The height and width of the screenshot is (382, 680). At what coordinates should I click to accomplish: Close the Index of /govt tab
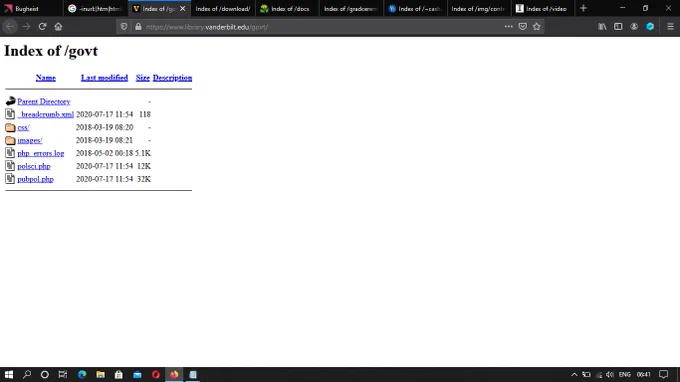coord(183,9)
